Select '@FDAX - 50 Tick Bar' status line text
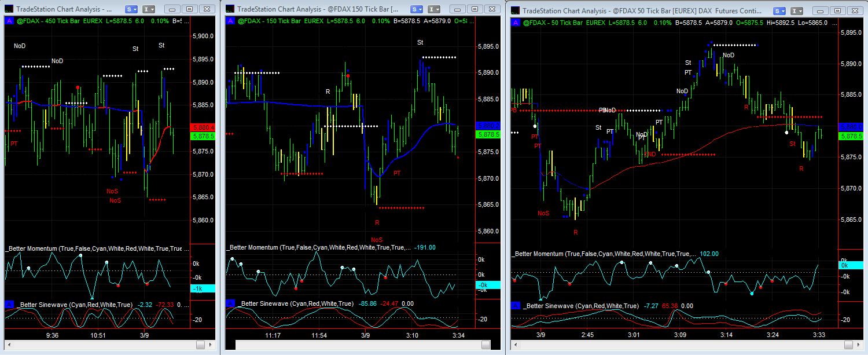 (x=554, y=22)
